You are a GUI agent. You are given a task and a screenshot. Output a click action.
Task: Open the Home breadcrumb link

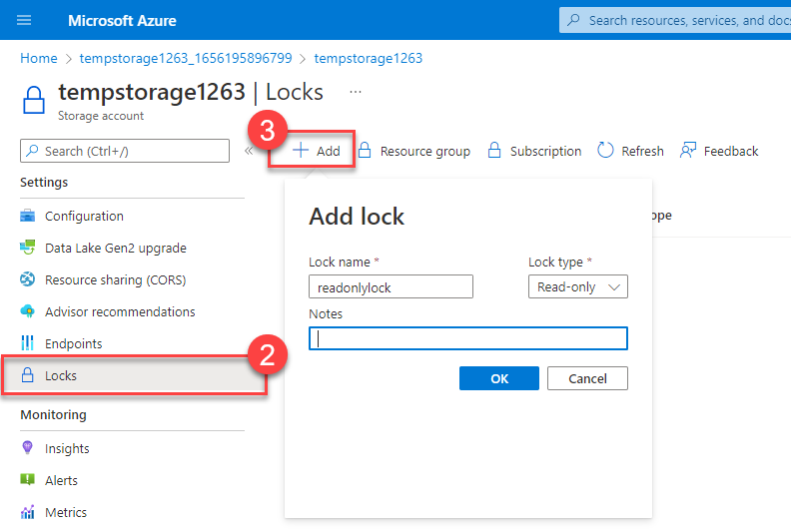pyautogui.click(x=38, y=58)
